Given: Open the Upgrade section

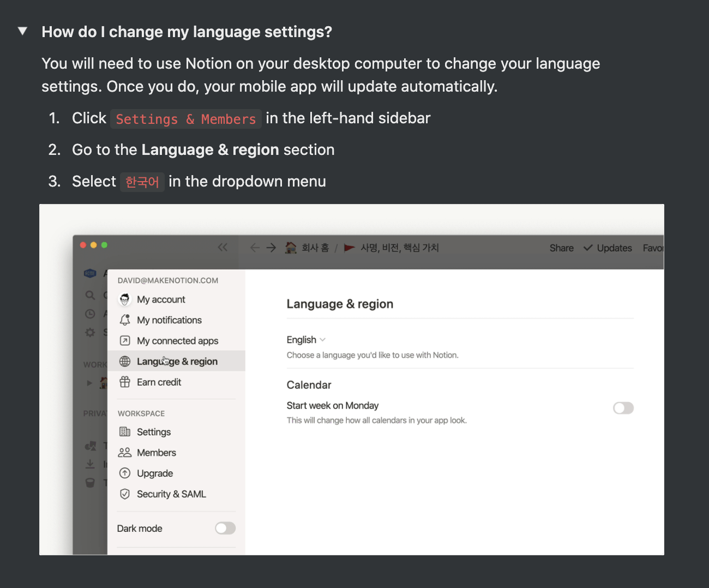Looking at the screenshot, I should 176,473.
